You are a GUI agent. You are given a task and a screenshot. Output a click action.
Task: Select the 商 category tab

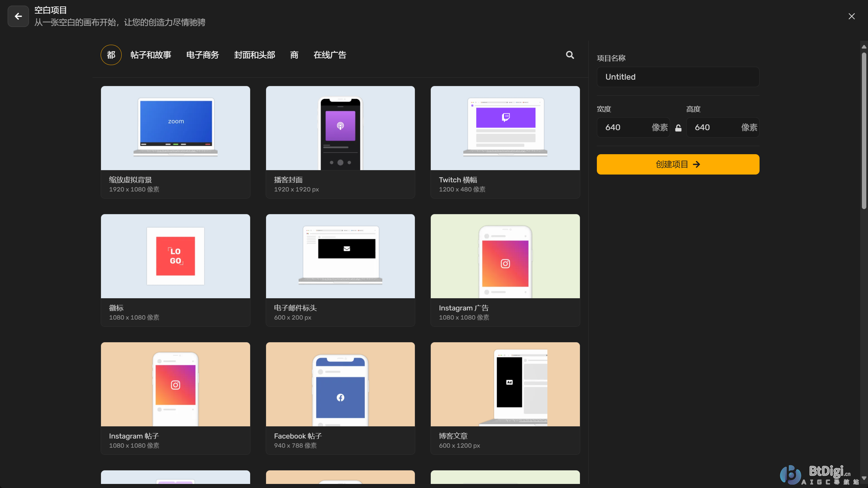pos(294,55)
